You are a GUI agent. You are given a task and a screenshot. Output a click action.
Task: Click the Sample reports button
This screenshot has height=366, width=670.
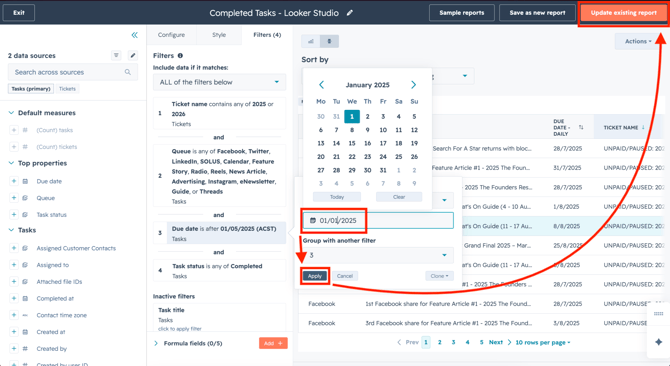pos(461,13)
